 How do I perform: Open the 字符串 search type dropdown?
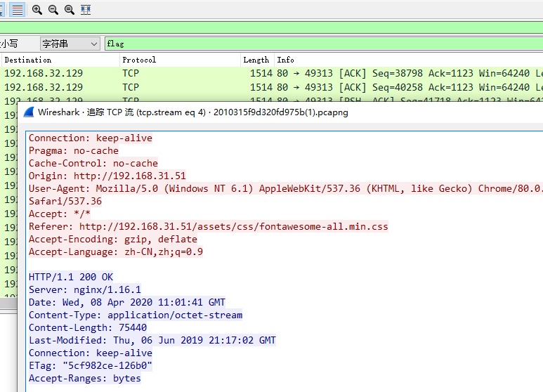pyautogui.click(x=70, y=44)
